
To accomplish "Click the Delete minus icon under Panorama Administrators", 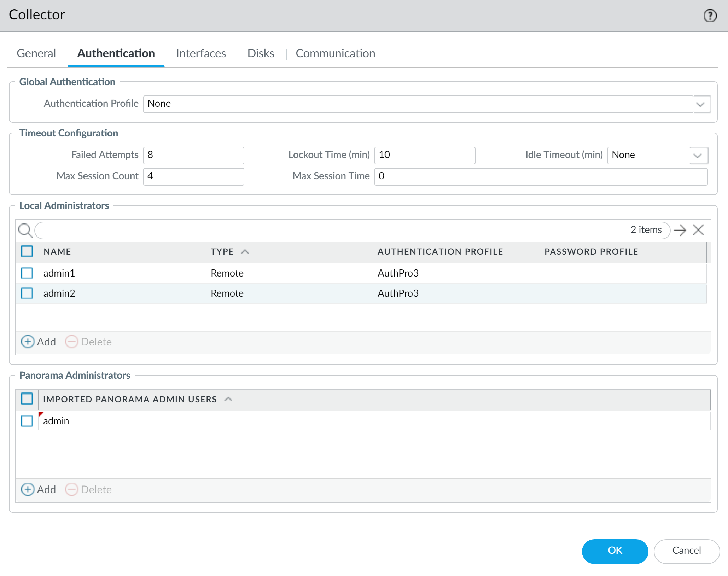I will tap(72, 489).
